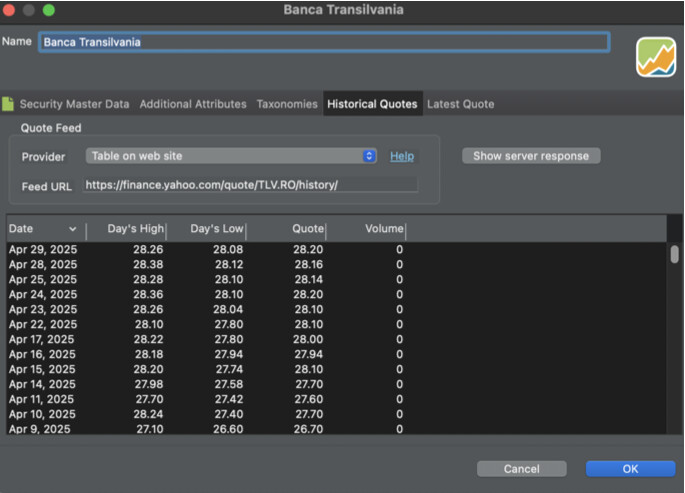Image resolution: width=685 pixels, height=493 pixels.
Task: Select the Apr 17, 2025 date cell
Action: pos(42,339)
